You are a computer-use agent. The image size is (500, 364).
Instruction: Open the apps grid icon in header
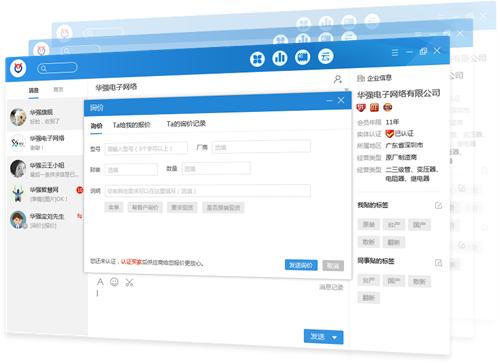pyautogui.click(x=257, y=59)
